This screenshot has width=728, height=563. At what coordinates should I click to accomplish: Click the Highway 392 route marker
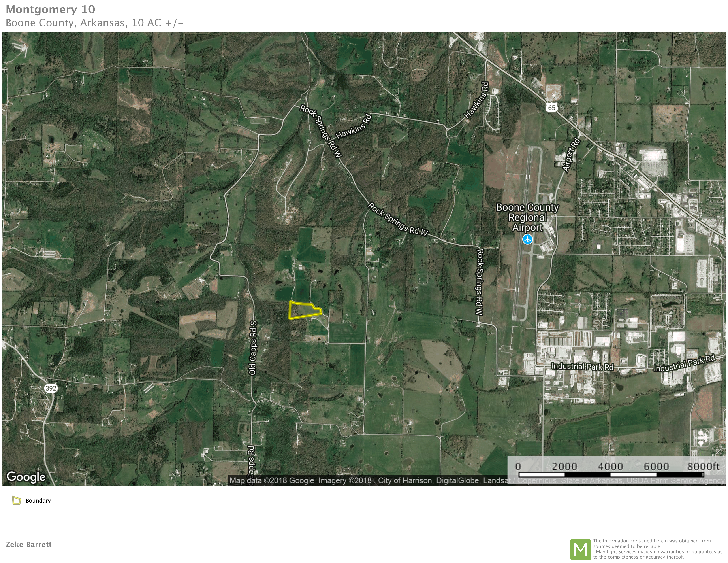click(x=51, y=388)
